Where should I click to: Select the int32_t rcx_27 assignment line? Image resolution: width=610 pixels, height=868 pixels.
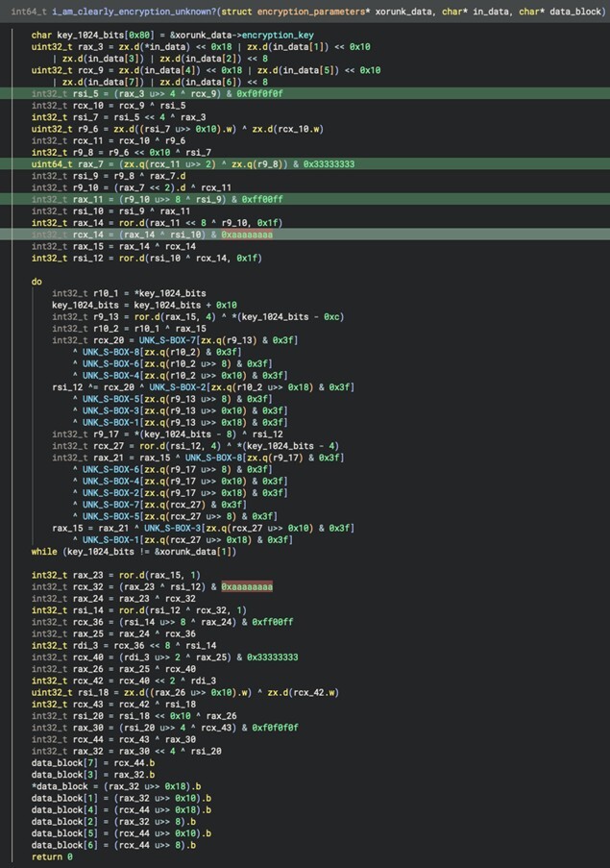pos(195,446)
